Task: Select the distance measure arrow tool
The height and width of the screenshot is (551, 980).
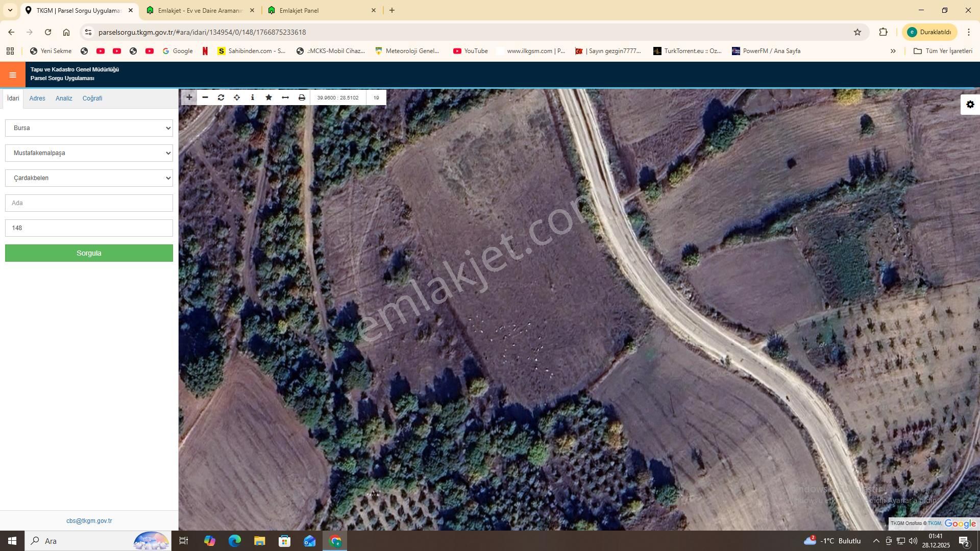Action: pos(285,97)
